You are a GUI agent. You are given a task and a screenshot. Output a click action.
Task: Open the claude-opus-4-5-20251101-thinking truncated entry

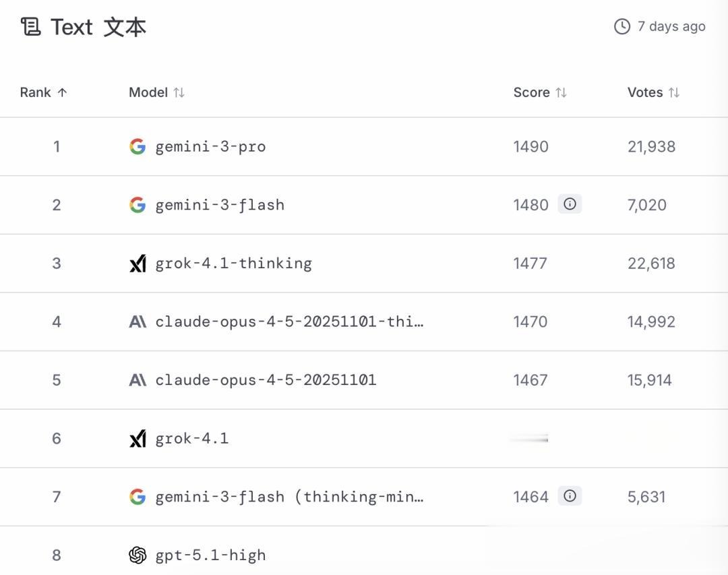click(289, 322)
